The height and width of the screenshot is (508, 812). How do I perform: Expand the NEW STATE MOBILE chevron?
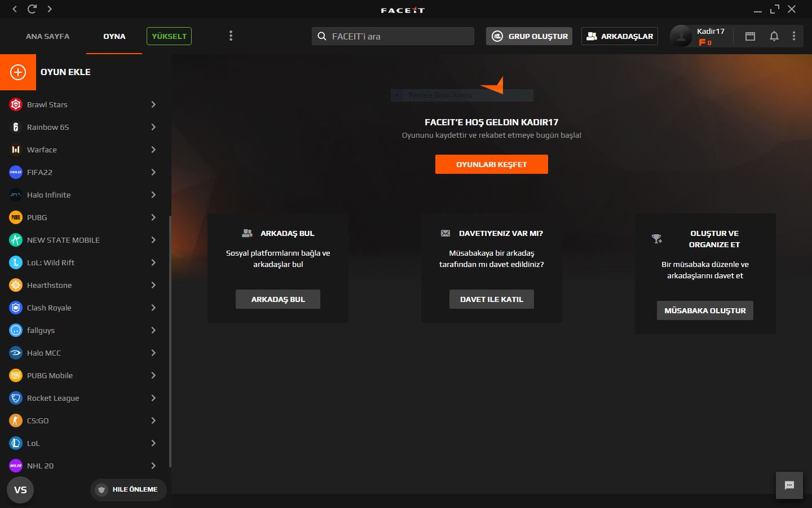click(153, 240)
